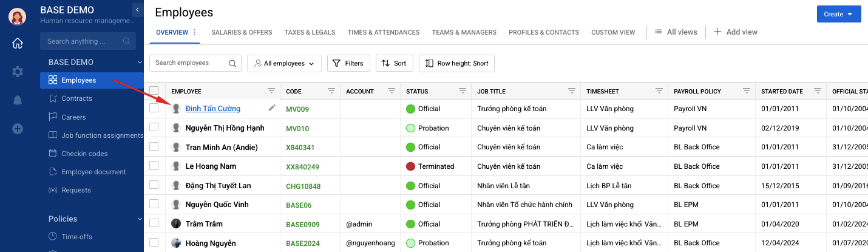Tick checkbox for Le Hoang Nam
Image resolution: width=868 pixels, height=252 pixels.
[x=154, y=166]
